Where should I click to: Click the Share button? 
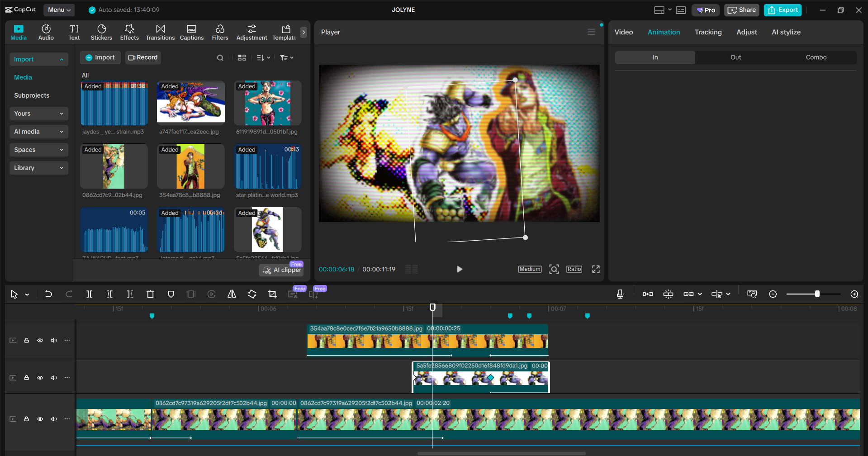(741, 10)
